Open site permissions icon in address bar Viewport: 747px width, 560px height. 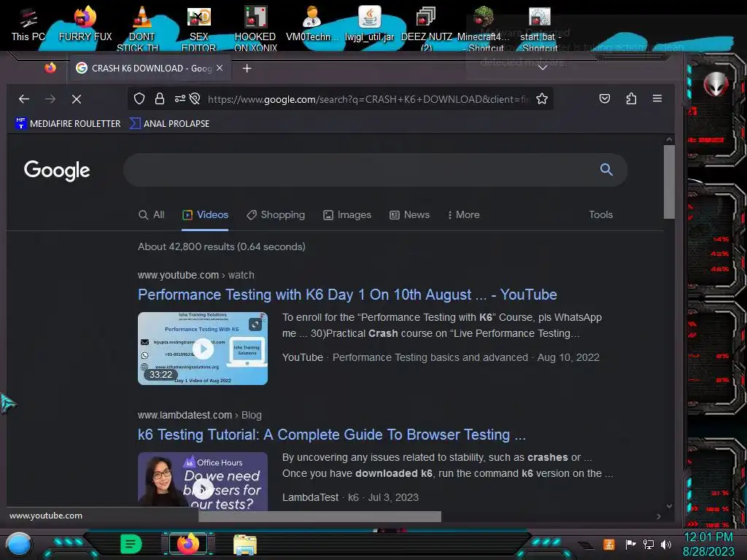click(x=179, y=98)
